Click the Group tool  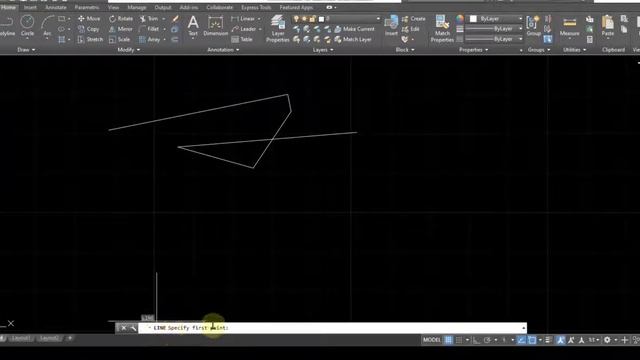coord(533,26)
